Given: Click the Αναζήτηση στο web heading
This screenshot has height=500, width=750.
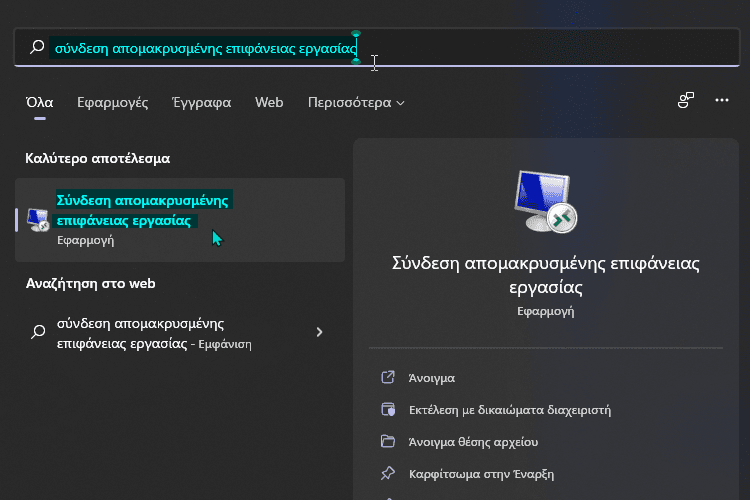Looking at the screenshot, I should (90, 284).
